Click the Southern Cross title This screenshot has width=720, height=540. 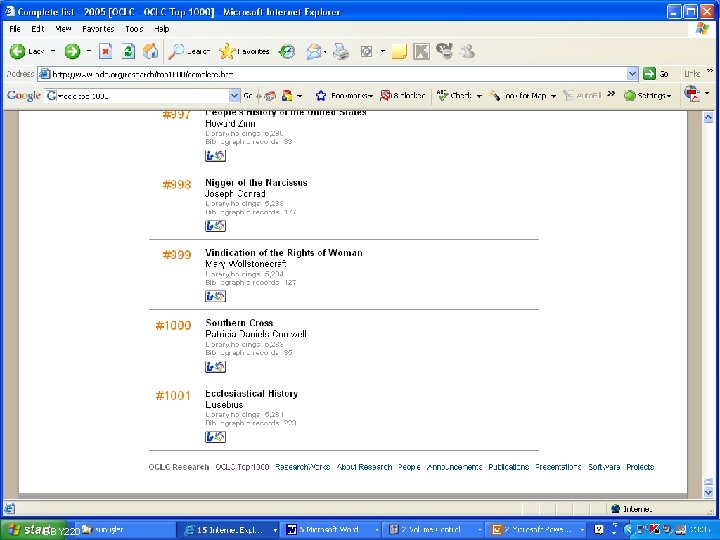pyautogui.click(x=239, y=323)
